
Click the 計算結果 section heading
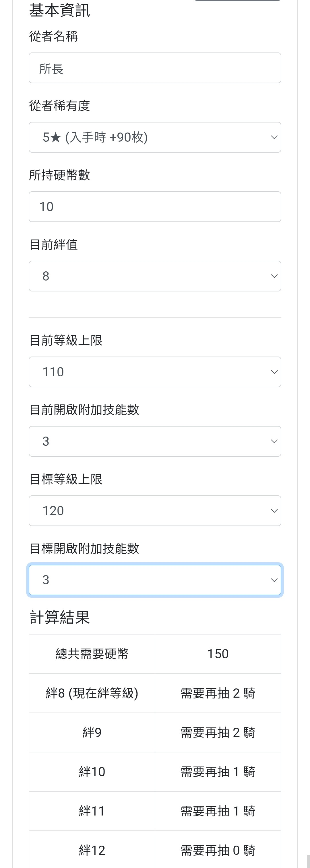(59, 617)
